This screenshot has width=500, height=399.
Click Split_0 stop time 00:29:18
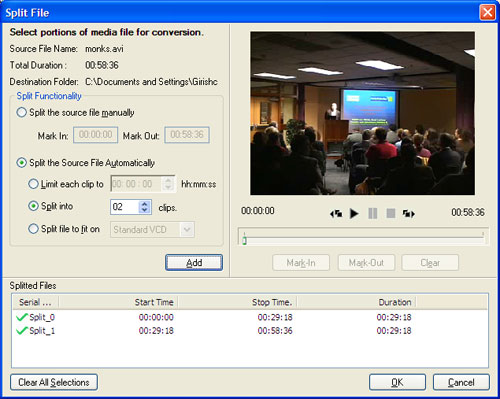[275, 317]
